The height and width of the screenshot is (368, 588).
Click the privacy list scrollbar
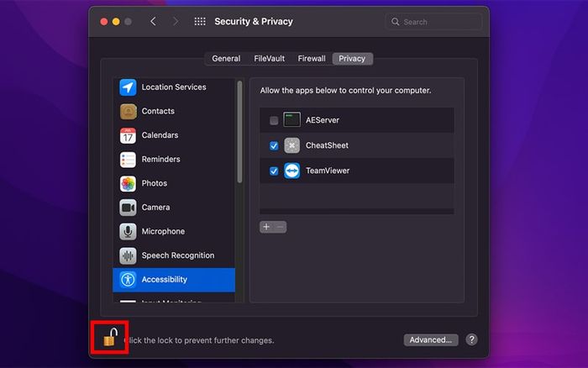[x=239, y=132]
